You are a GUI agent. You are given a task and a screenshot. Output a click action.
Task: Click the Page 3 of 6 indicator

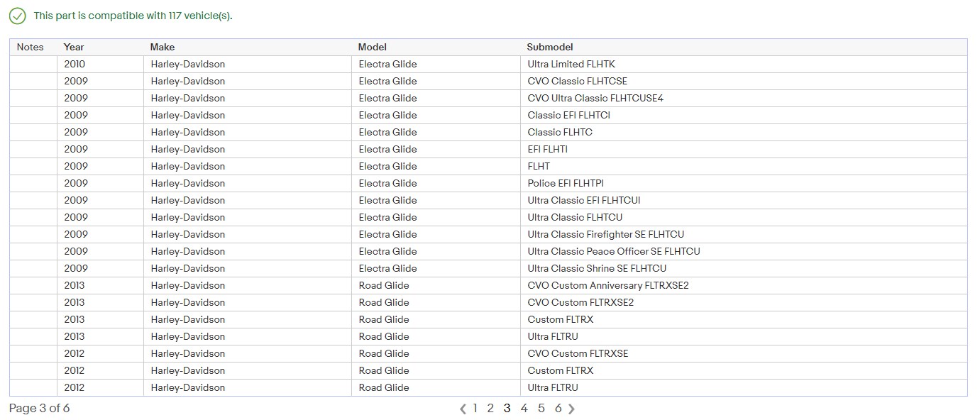[40, 409]
